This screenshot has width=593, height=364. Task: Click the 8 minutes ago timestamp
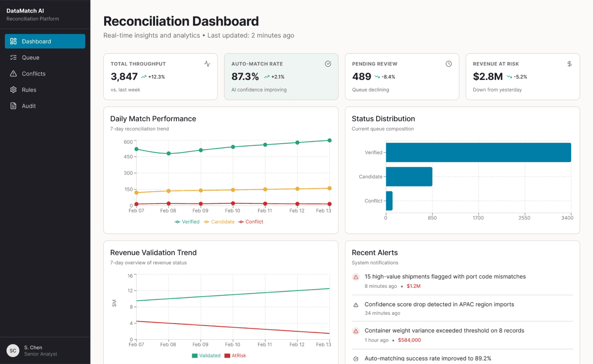(381, 286)
